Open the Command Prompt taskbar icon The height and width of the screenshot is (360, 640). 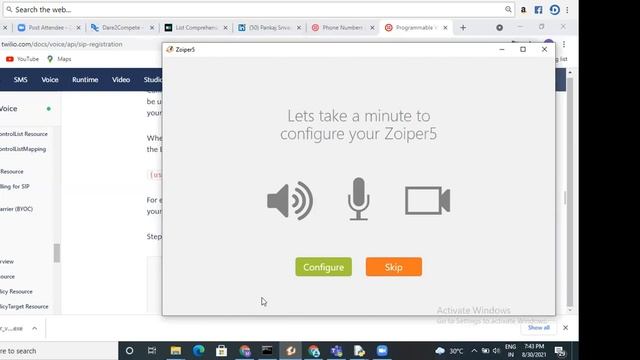267,351
